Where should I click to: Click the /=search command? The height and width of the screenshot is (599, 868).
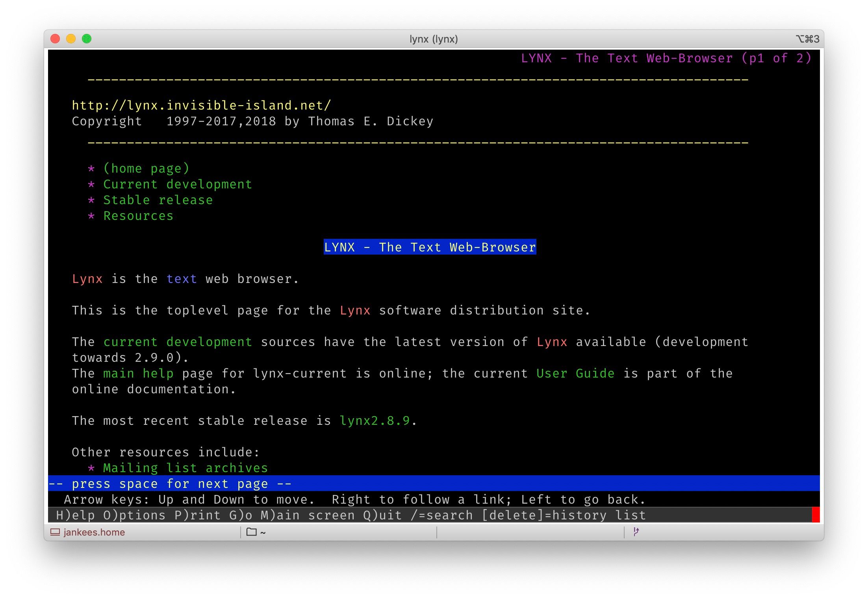[x=441, y=515]
